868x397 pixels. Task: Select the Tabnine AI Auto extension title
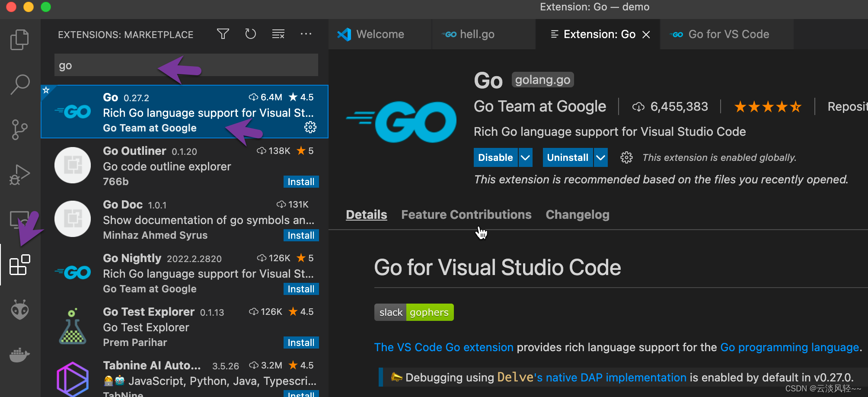point(152,365)
